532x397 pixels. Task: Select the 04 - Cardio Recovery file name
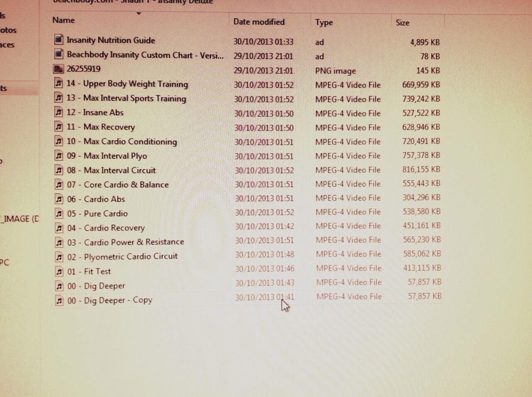(x=106, y=228)
